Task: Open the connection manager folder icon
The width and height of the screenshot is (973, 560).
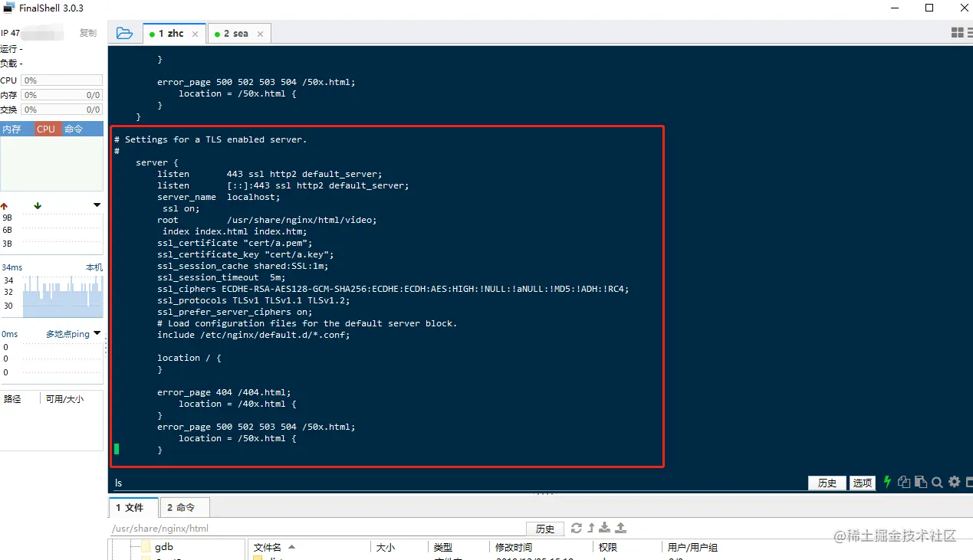Action: pos(124,33)
